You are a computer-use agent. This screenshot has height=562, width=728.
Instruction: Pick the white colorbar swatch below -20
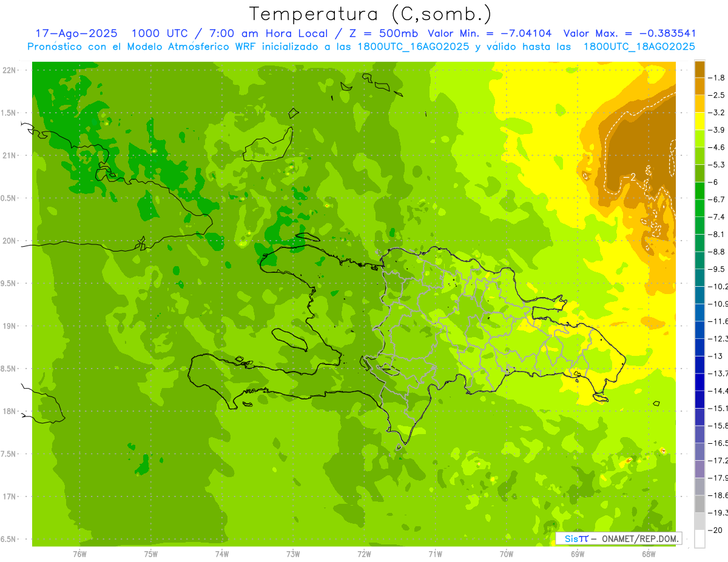tap(699, 538)
